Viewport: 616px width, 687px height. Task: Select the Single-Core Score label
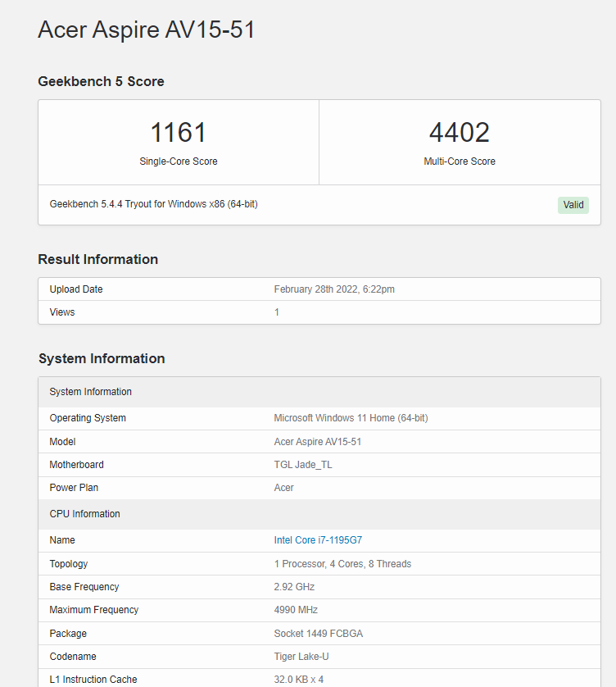[179, 162]
